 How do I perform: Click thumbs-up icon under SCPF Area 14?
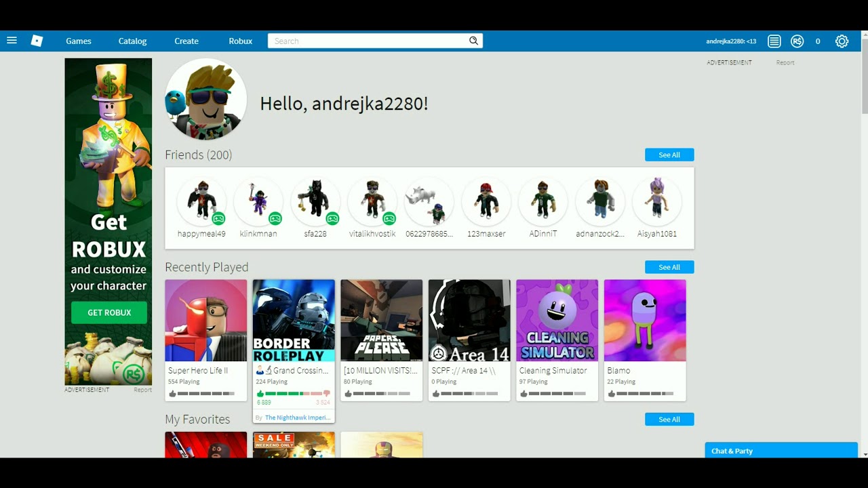coord(435,393)
